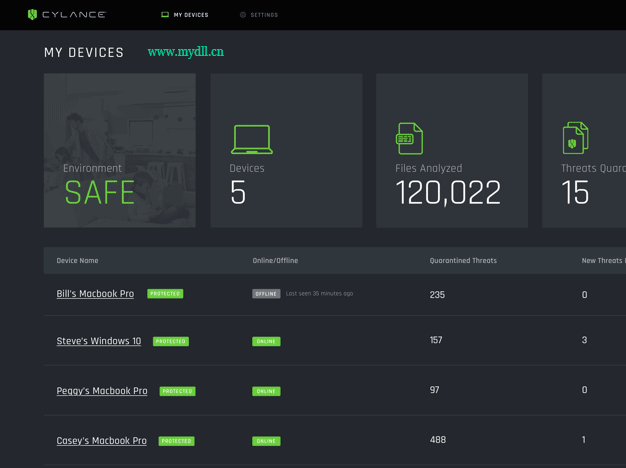Click Offline badge in Bill's Macbook row
The image size is (626, 468).
point(266,294)
